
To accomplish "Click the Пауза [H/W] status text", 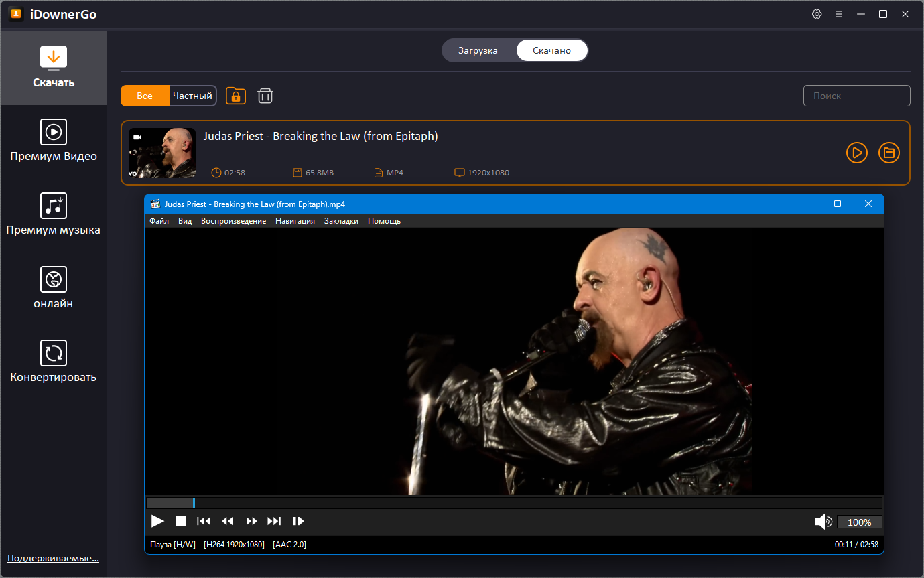I will pyautogui.click(x=173, y=545).
